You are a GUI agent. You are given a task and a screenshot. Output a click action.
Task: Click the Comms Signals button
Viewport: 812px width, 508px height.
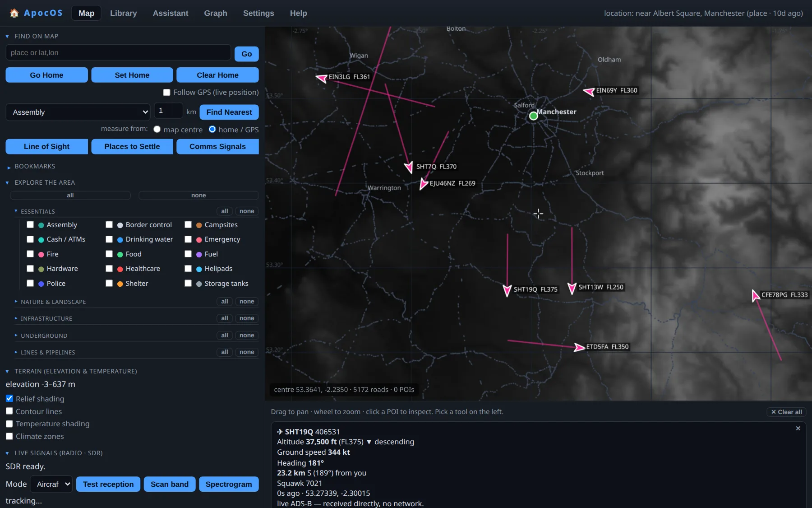(217, 146)
